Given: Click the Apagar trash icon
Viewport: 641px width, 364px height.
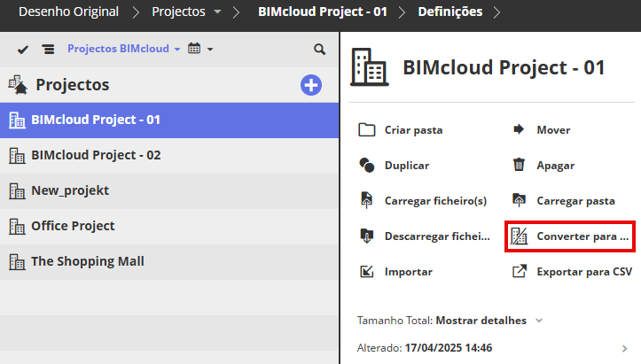Looking at the screenshot, I should click(x=520, y=165).
